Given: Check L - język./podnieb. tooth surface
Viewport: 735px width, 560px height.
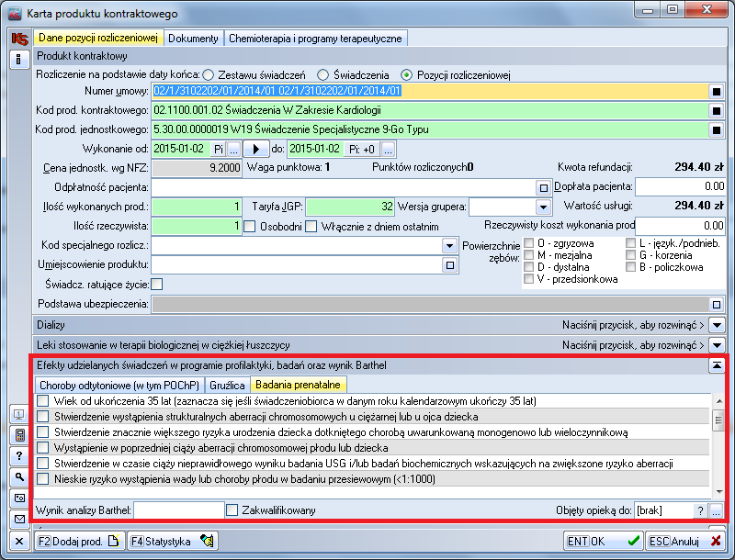Looking at the screenshot, I should (631, 243).
